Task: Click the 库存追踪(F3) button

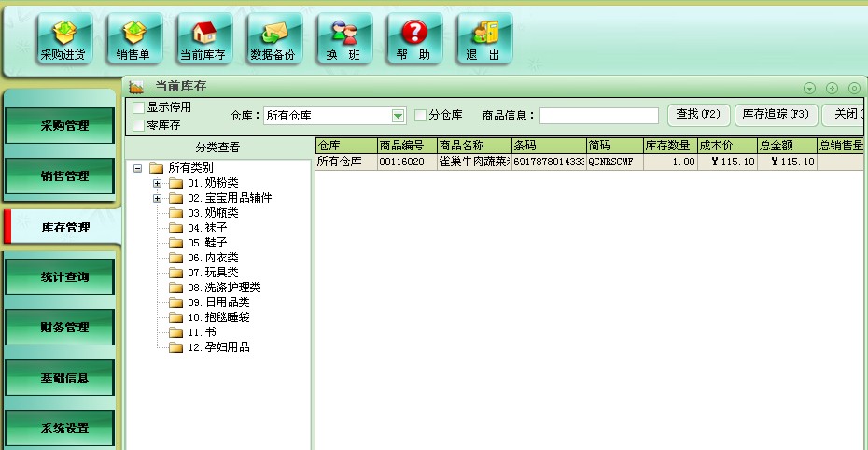Action: coord(776,115)
